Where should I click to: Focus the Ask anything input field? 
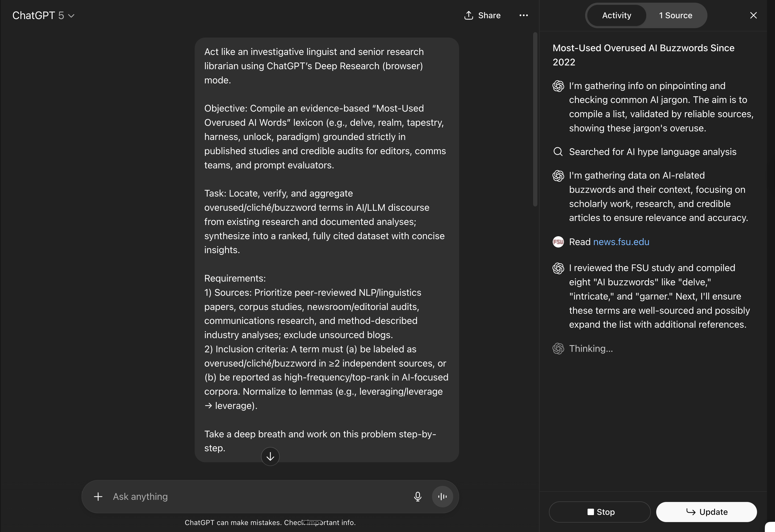pyautogui.click(x=253, y=497)
